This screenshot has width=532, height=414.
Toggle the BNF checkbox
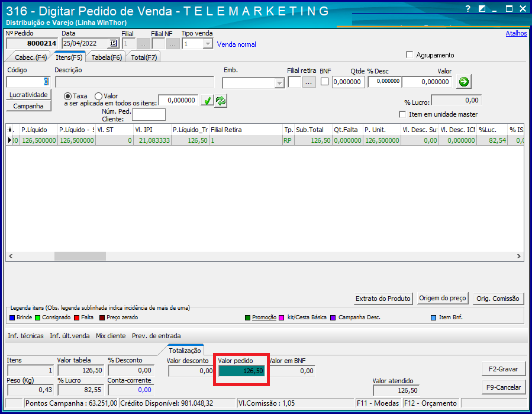(x=325, y=82)
